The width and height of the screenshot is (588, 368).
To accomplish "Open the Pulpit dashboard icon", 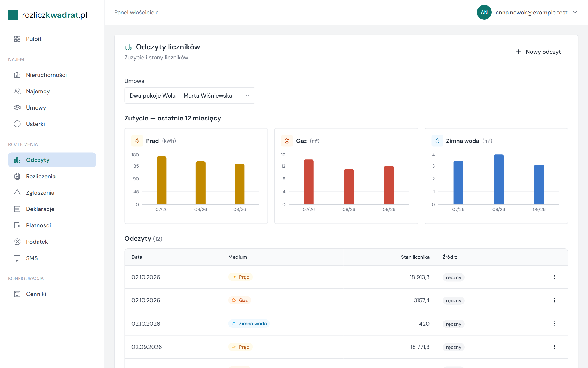I will click(x=17, y=39).
